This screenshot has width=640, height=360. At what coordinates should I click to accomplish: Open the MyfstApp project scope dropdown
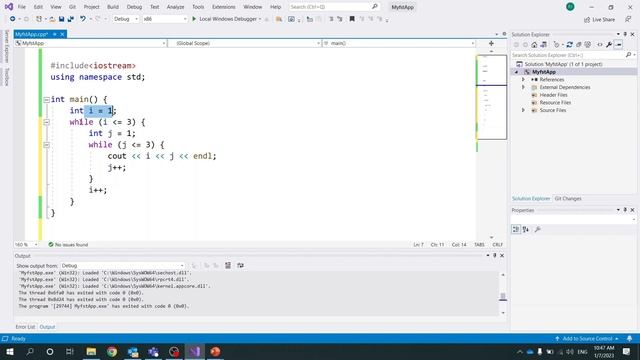click(90, 43)
